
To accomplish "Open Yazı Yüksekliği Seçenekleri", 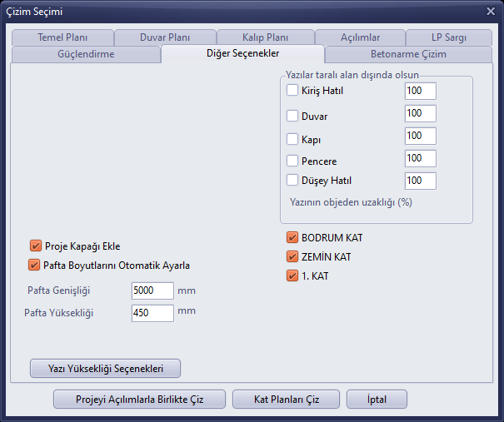I will click(x=106, y=369).
